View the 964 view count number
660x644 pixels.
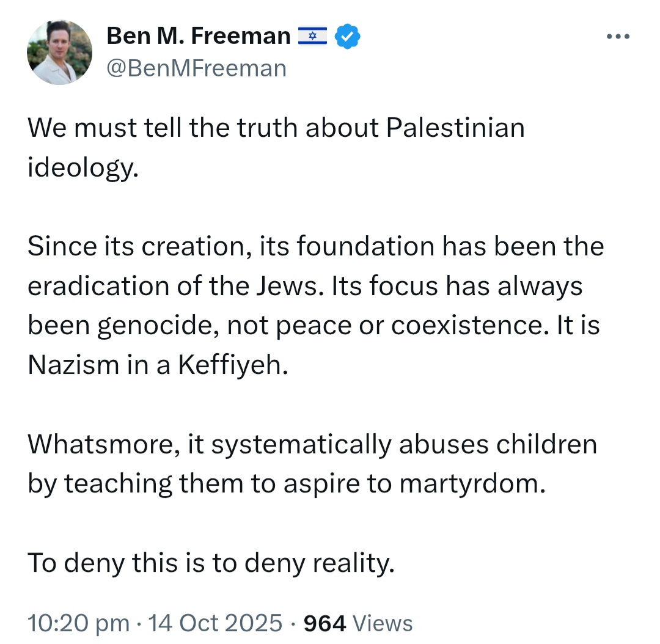[324, 623]
